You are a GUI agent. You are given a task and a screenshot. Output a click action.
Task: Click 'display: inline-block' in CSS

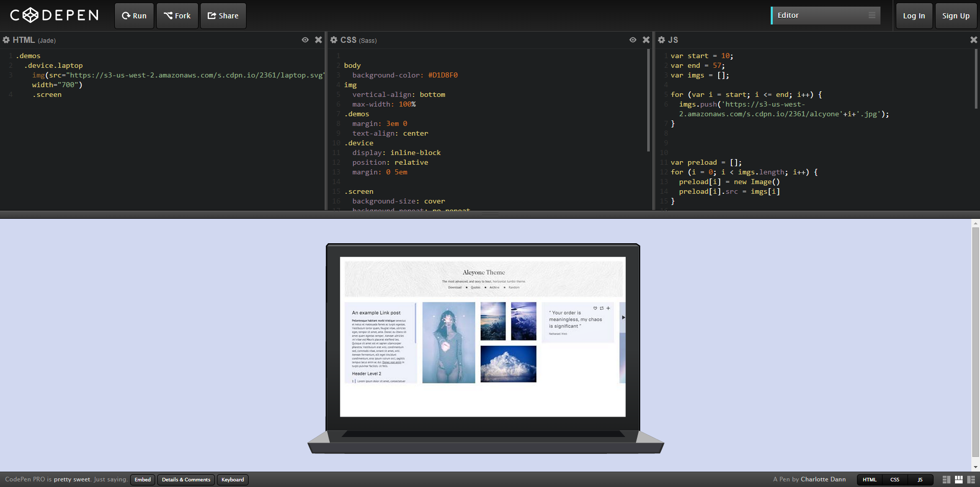397,152
